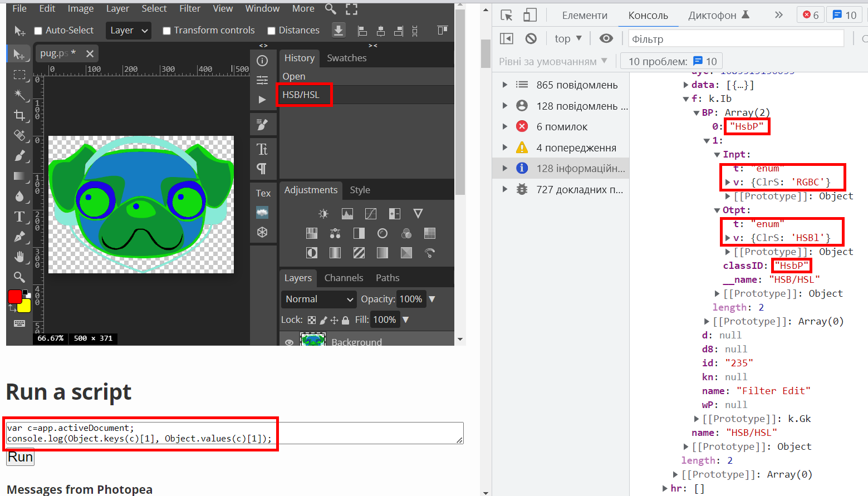Select the Zoom tool
868x496 pixels.
(x=19, y=277)
